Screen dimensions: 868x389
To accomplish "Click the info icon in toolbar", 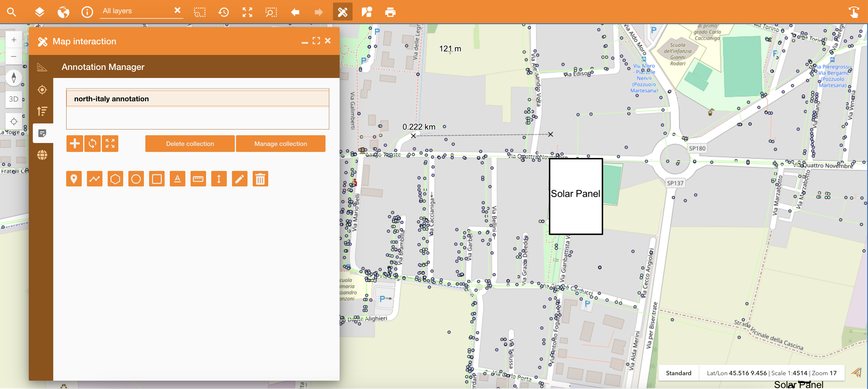I will pyautogui.click(x=87, y=12).
